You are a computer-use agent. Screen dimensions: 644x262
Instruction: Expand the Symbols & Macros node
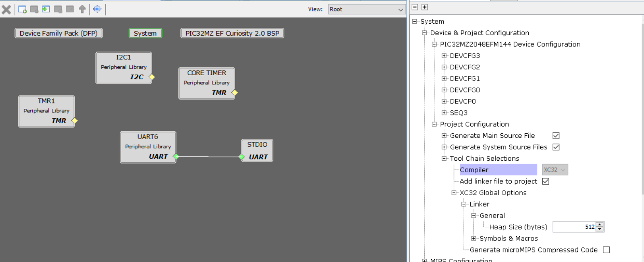474,238
